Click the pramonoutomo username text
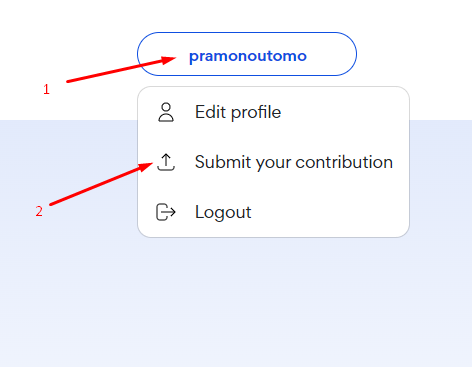472x367 pixels. point(248,56)
